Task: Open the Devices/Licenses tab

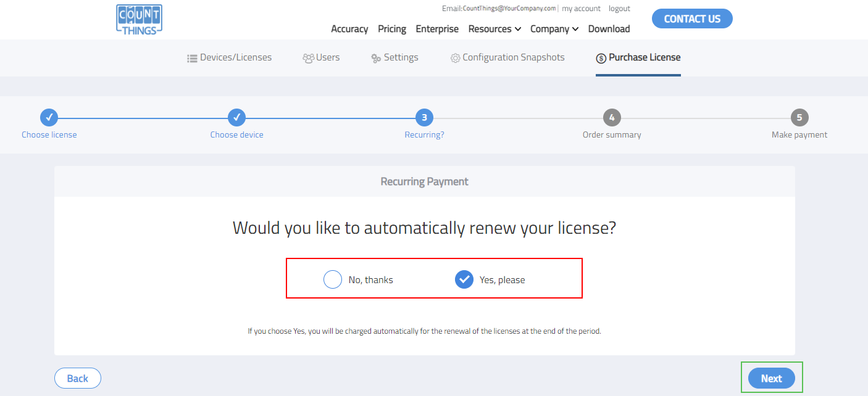Action: pos(229,57)
